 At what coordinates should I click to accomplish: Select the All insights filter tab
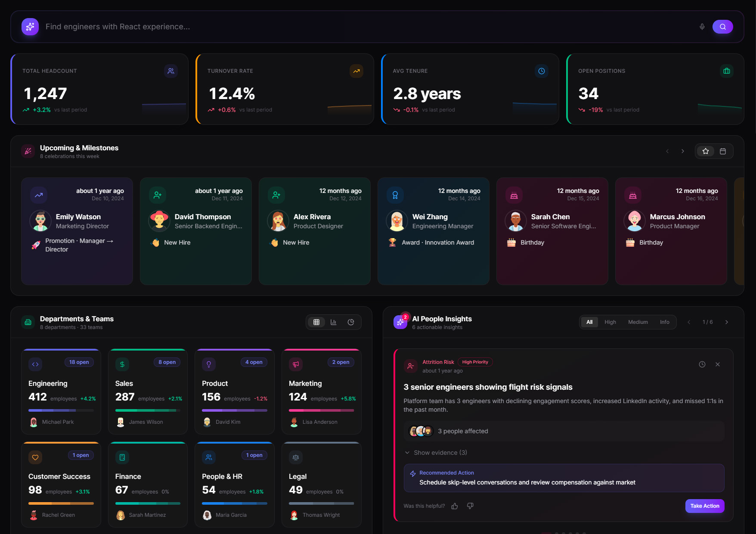[x=589, y=322]
